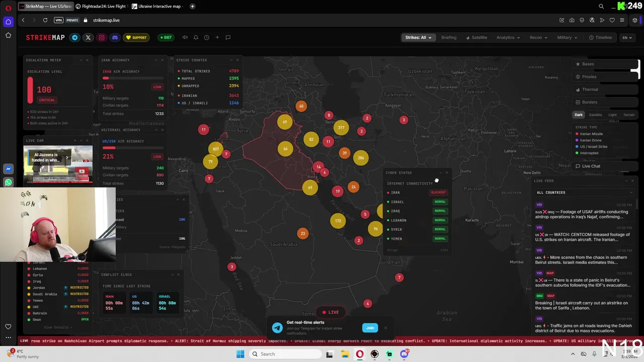Open the translate page globe icon in address bar
This screenshot has width=644, height=362.
[592, 20]
